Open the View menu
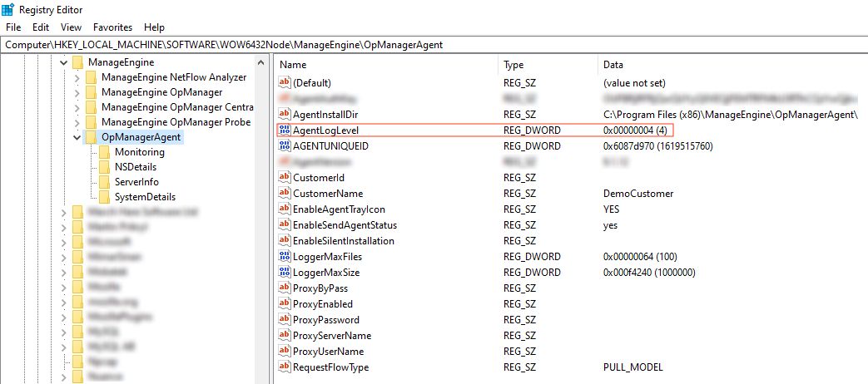The image size is (868, 384). pyautogui.click(x=71, y=27)
